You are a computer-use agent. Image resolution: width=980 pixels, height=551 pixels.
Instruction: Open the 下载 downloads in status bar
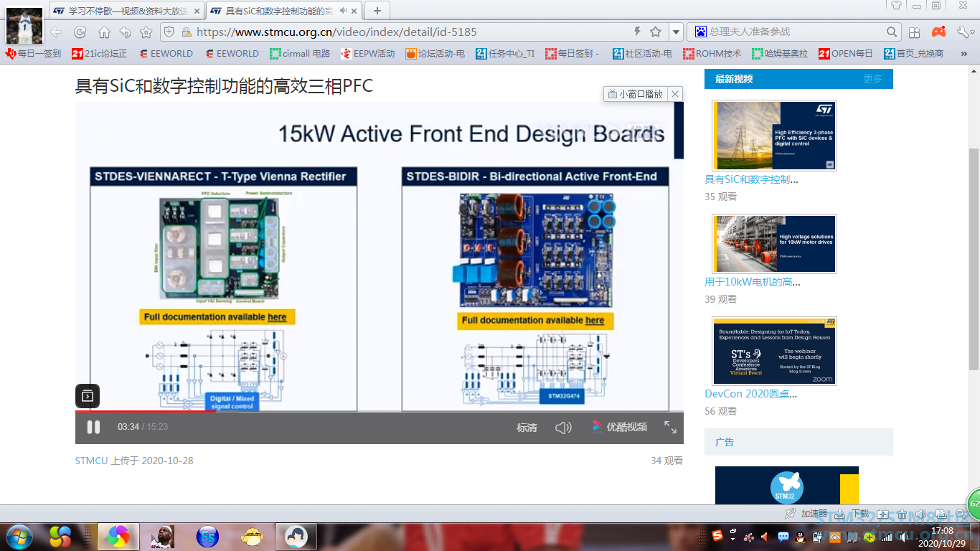[852, 514]
